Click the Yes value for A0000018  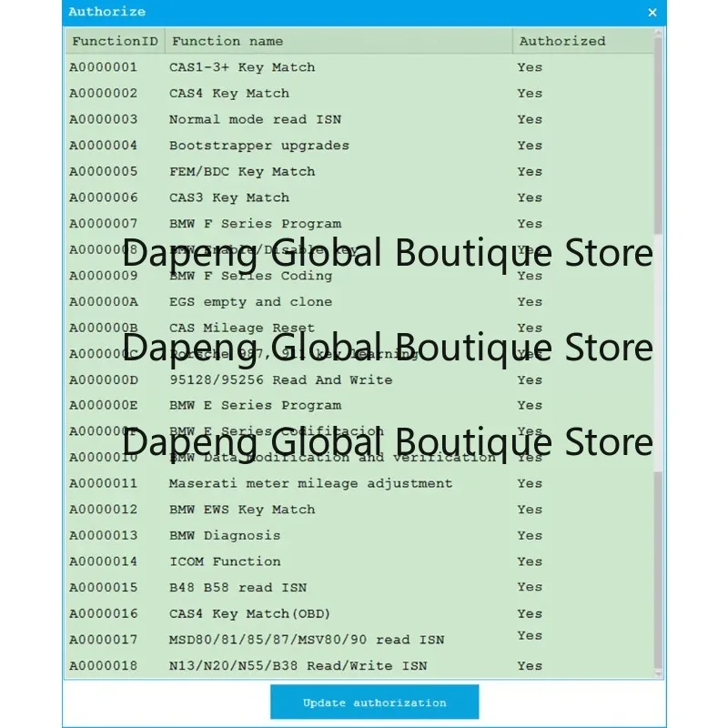click(530, 665)
